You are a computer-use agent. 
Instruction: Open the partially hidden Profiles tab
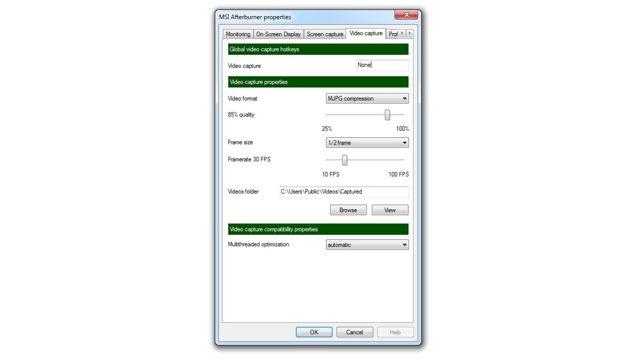click(392, 34)
